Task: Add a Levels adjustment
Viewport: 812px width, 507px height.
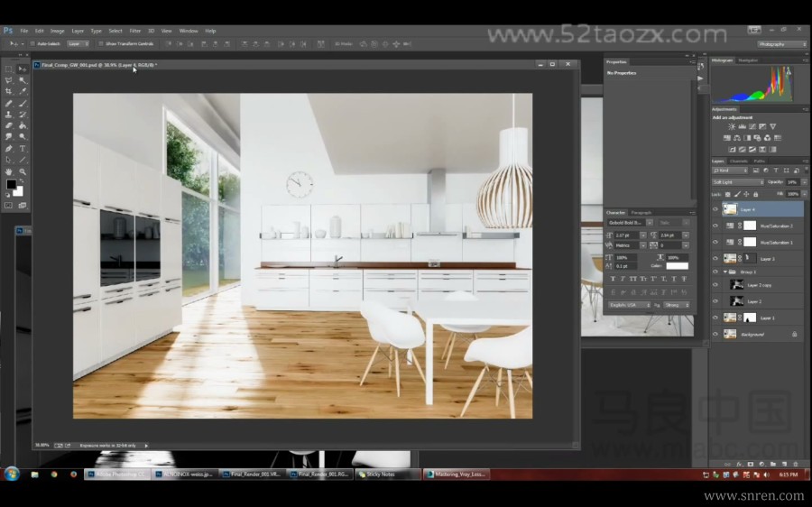Action: [742, 126]
